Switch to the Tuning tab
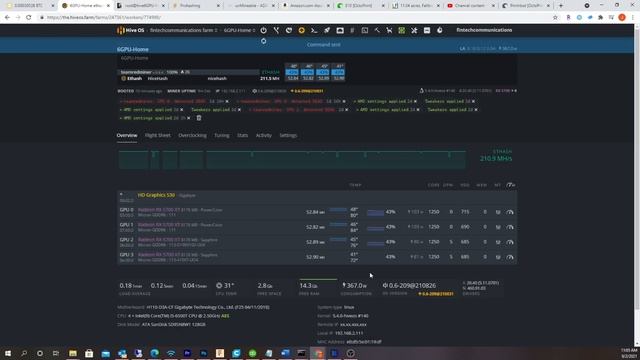 click(222, 136)
